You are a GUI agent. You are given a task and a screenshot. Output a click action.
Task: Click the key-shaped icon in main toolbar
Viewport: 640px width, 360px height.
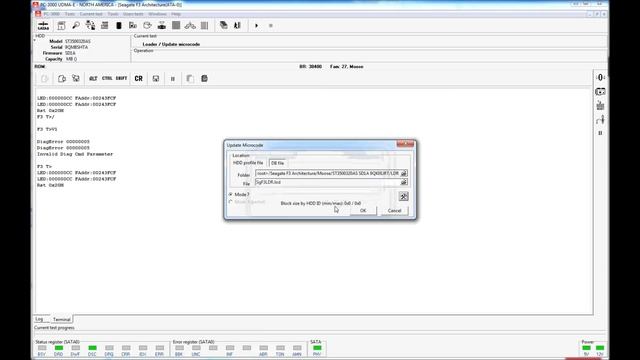pyautogui.click(x=76, y=25)
